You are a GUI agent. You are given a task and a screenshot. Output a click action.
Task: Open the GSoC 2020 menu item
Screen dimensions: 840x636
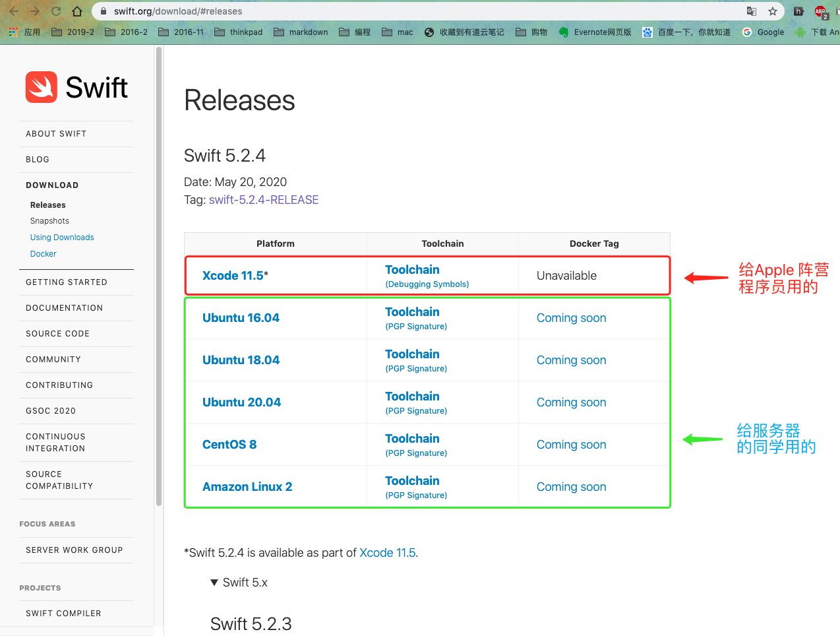[51, 411]
